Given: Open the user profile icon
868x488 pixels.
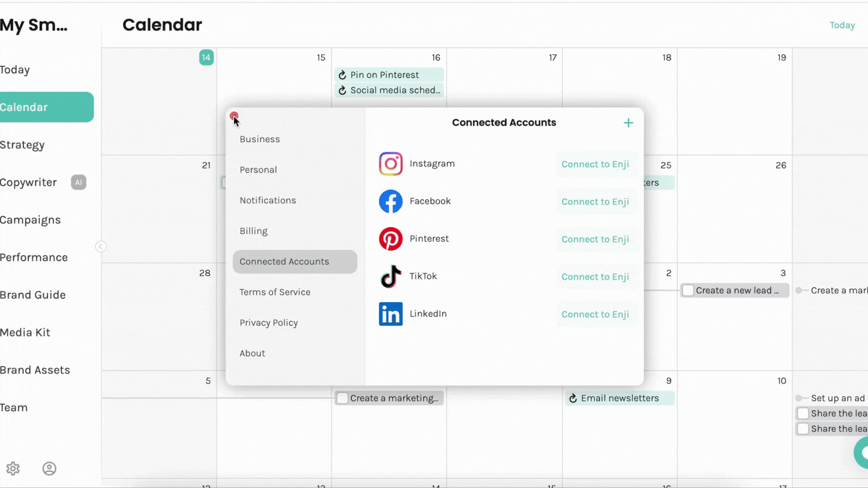Looking at the screenshot, I should 49,469.
